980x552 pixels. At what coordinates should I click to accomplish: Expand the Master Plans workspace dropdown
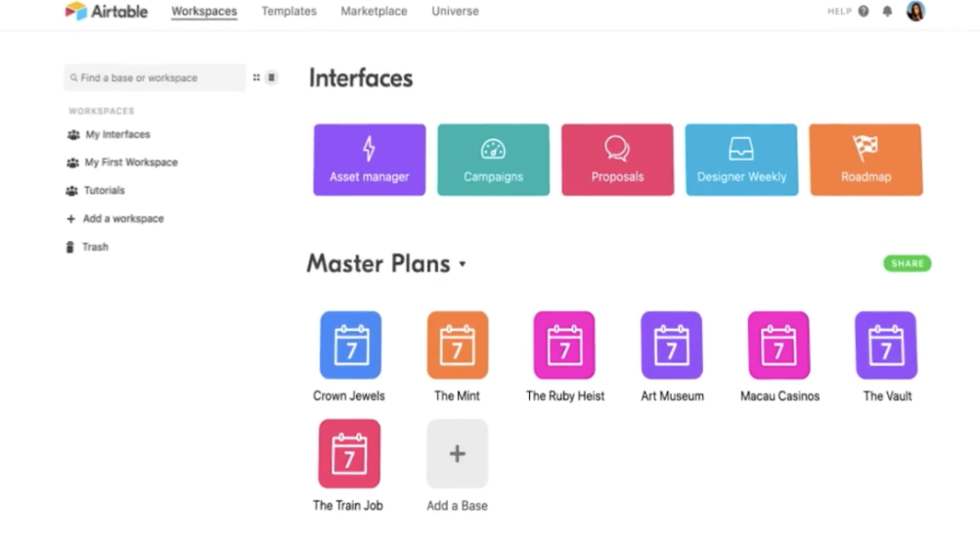(463, 264)
